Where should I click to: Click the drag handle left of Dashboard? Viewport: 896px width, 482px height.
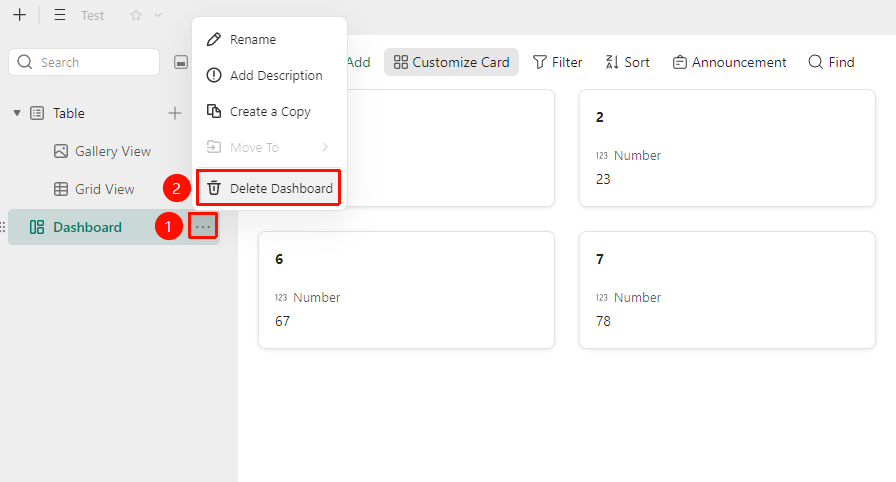[x=3, y=227]
